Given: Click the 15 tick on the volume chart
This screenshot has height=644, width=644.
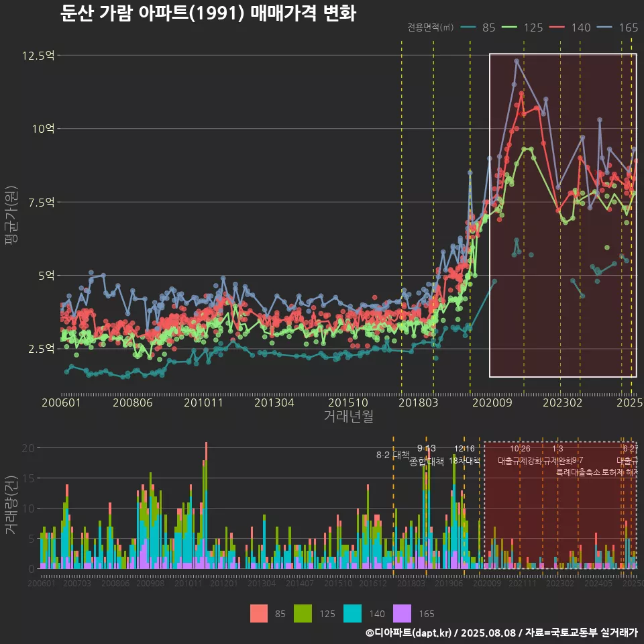Looking at the screenshot, I should click(28, 478).
